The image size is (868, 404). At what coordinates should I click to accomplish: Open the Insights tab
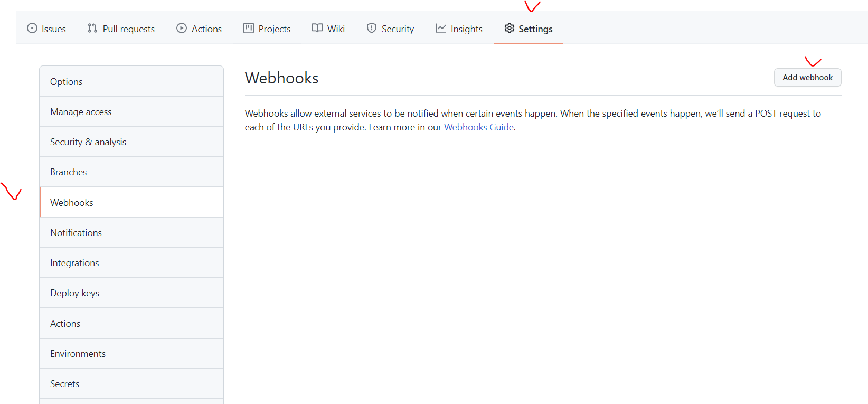(459, 29)
